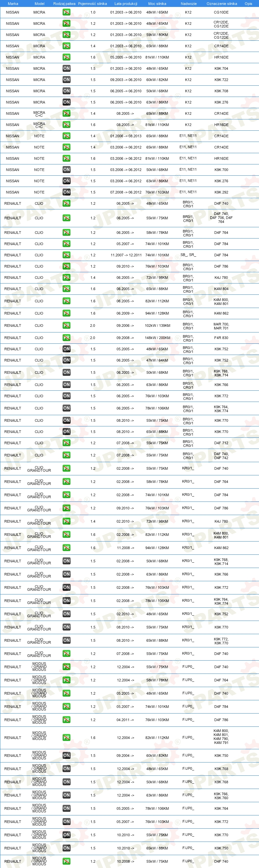Click the Moc silnika column header
Screen dimensions: 259x868
(157, 4)
